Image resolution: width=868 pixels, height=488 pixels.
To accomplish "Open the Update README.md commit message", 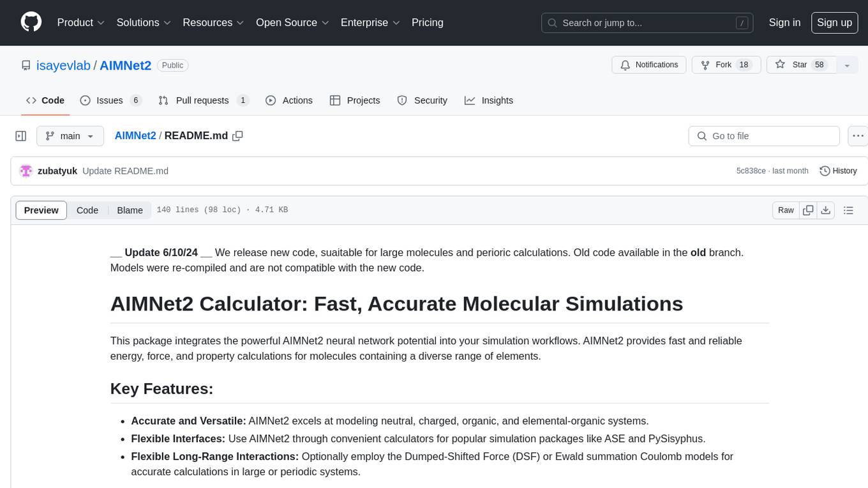I will coord(125,171).
